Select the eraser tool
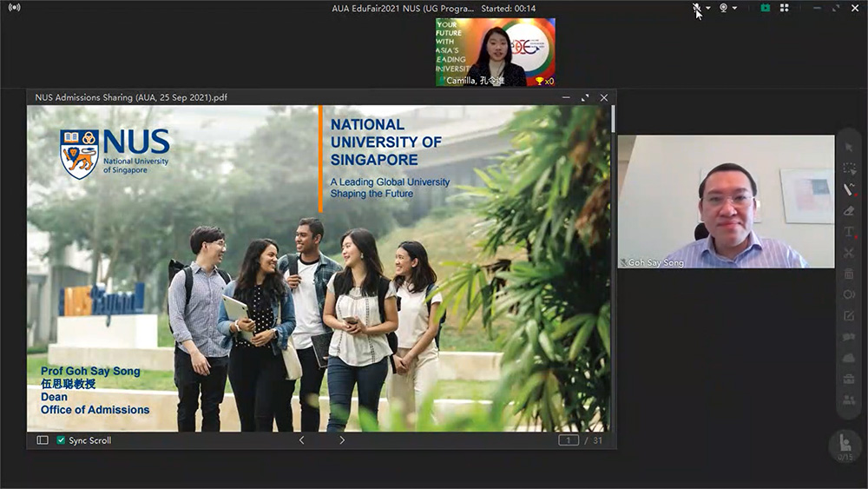This screenshot has height=489, width=868. click(849, 210)
